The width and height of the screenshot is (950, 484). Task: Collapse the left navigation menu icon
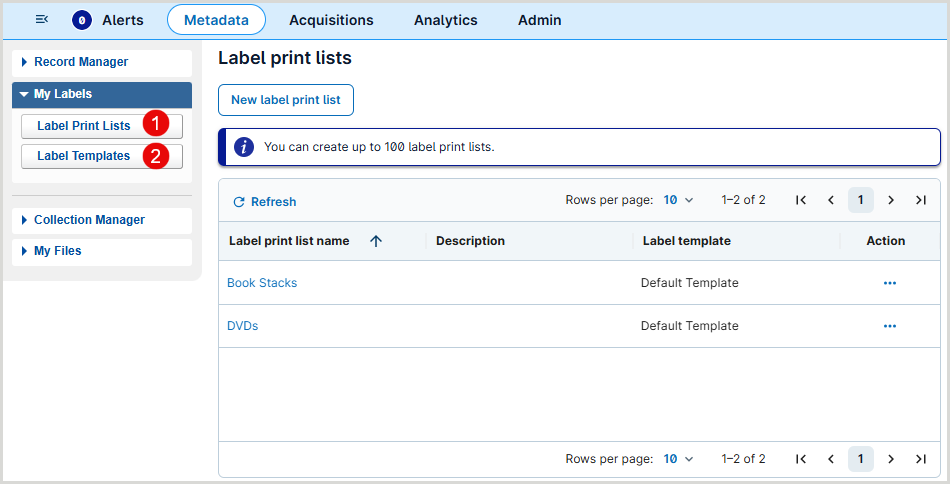(41, 20)
